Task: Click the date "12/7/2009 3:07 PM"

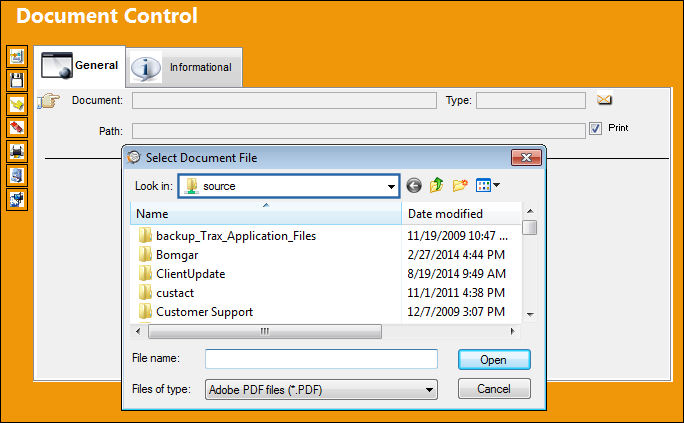Action: point(456,311)
